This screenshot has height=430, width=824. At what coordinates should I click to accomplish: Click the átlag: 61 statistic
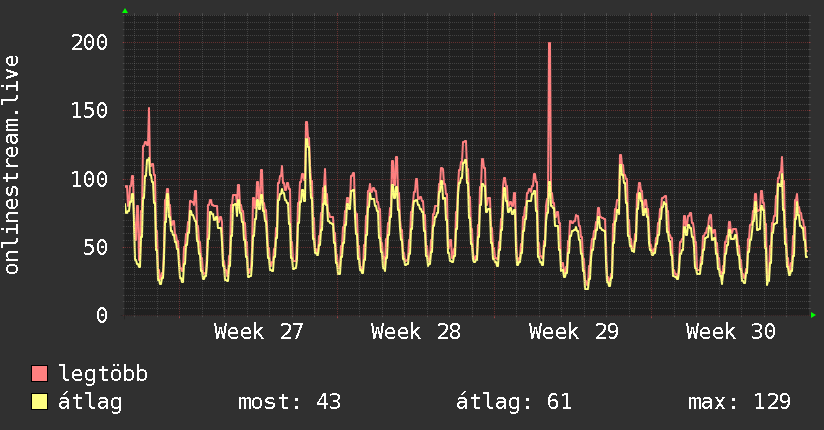514,402
